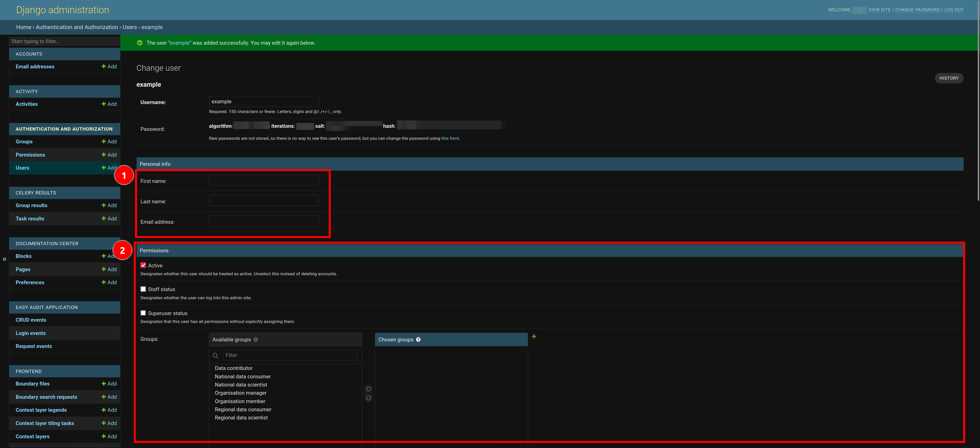Open Blocks in sidebar
Screen dimensions: 980x448
pos(23,256)
